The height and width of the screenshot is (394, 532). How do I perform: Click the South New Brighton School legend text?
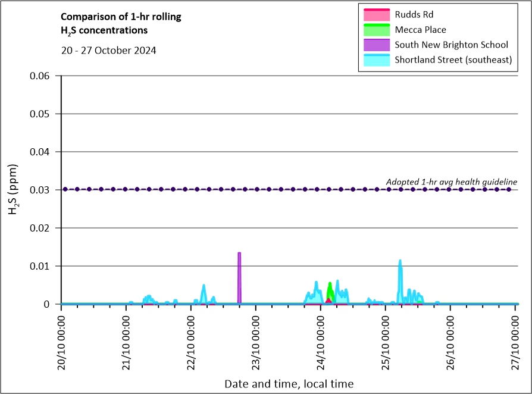coord(451,45)
